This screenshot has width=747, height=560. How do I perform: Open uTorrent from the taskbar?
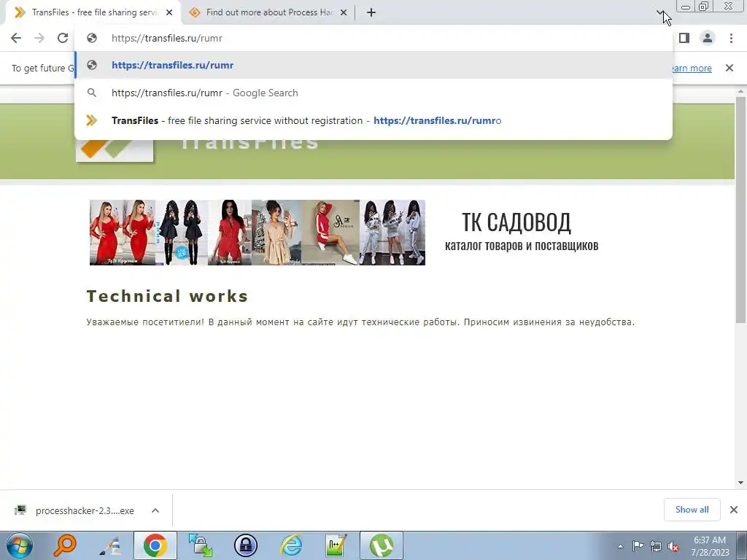(x=382, y=545)
